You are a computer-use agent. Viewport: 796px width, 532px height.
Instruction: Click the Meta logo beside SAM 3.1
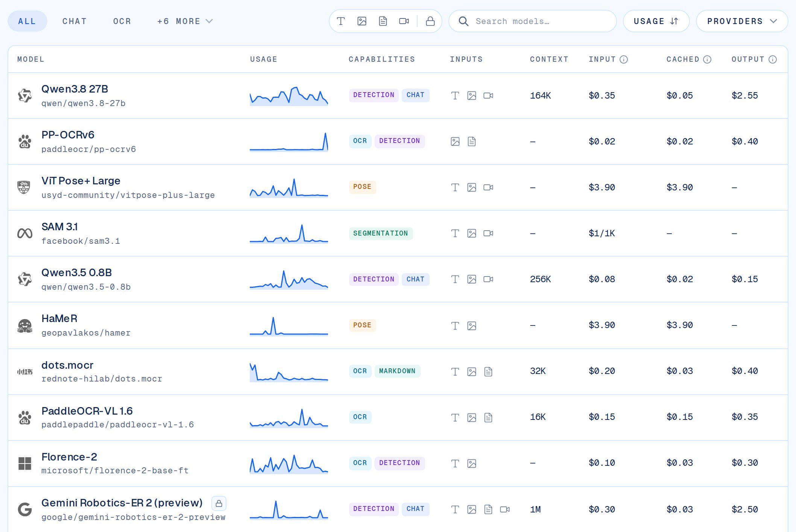[x=25, y=233]
